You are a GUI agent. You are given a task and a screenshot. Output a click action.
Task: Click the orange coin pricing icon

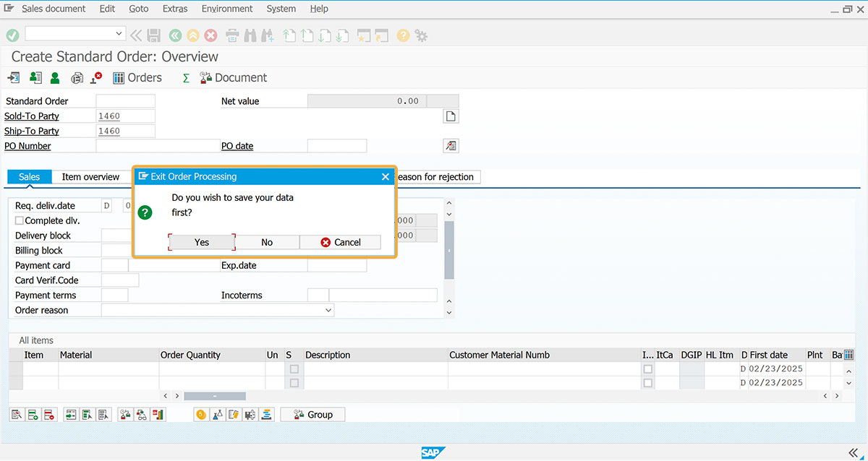[x=201, y=415]
